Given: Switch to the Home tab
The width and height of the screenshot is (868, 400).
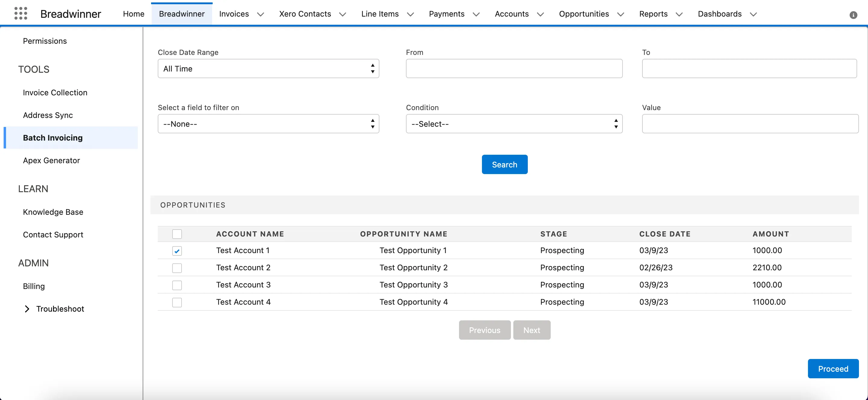Looking at the screenshot, I should point(133,14).
